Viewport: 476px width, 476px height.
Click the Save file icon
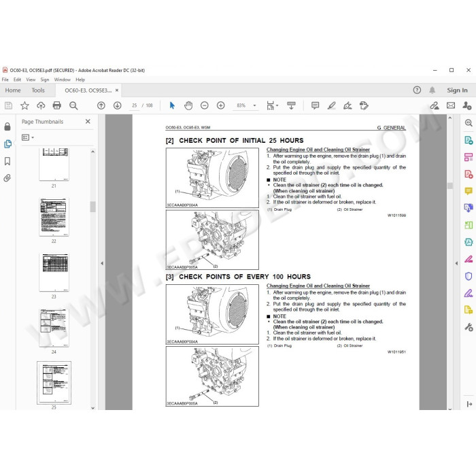(8, 105)
